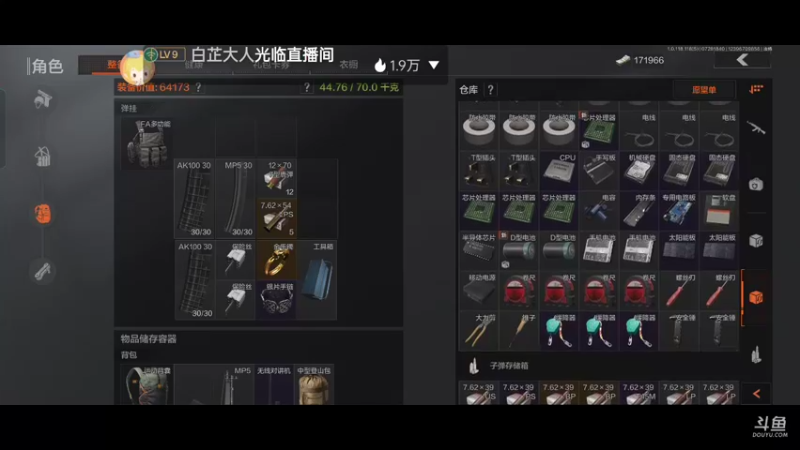The height and width of the screenshot is (450, 800).
Task: Select the 半导体芯片 semiconductor chip item
Action: pyautogui.click(x=479, y=251)
